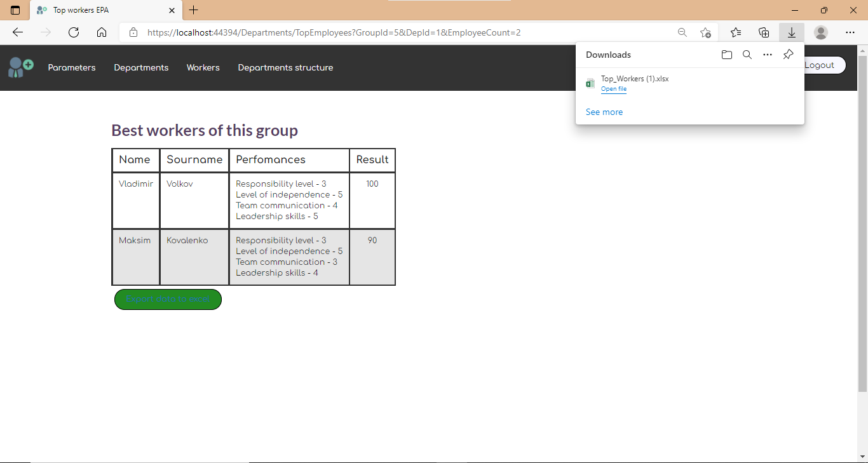The image size is (868, 463).
Task: Click the Downloads panel title
Action: 609,55
